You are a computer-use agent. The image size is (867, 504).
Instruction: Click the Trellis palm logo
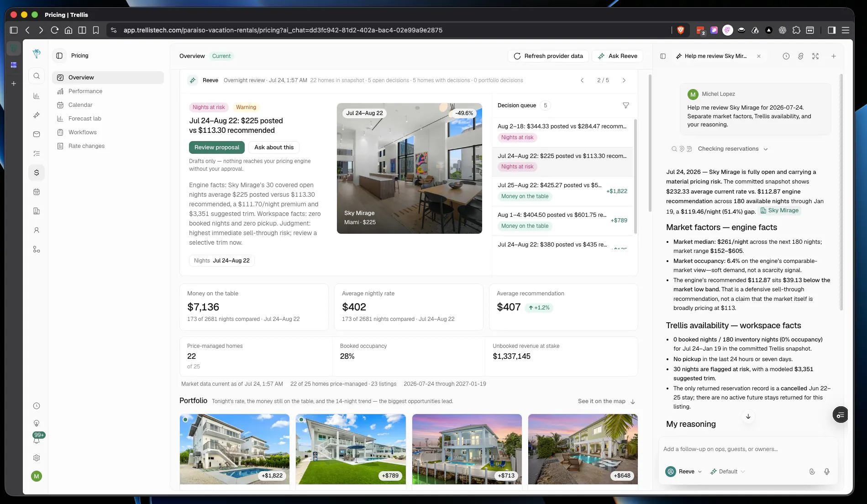[37, 54]
